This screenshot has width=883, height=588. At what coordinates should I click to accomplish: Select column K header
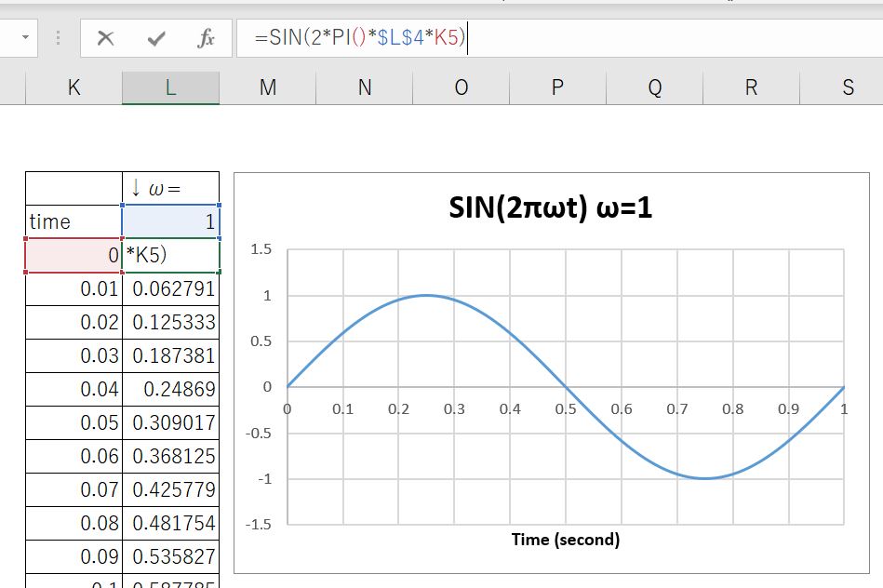click(x=74, y=87)
